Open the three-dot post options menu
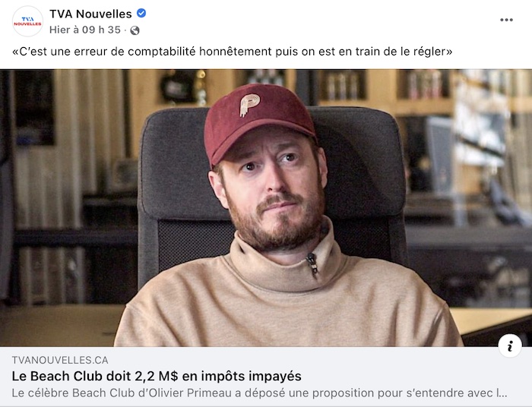Screen dimensions: 532x407 point(506,20)
